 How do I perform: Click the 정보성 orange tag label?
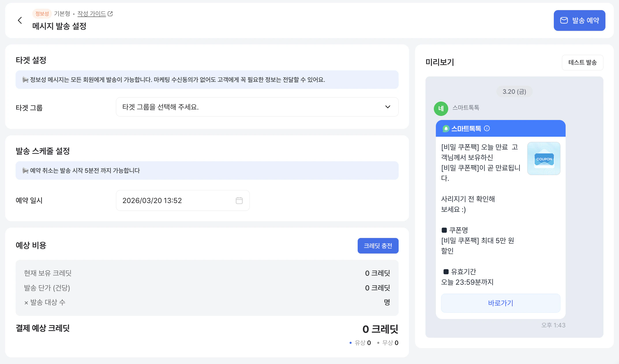pos(42,14)
